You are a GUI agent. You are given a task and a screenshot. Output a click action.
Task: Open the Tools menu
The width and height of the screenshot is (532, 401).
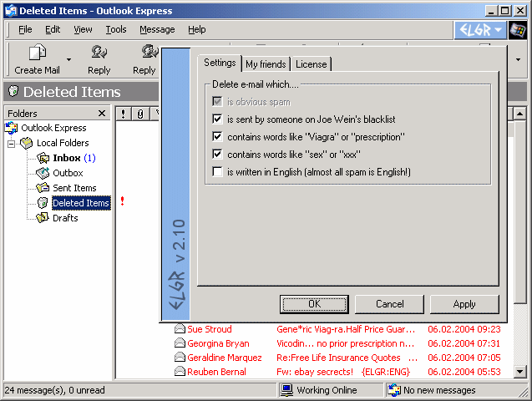[x=116, y=29]
